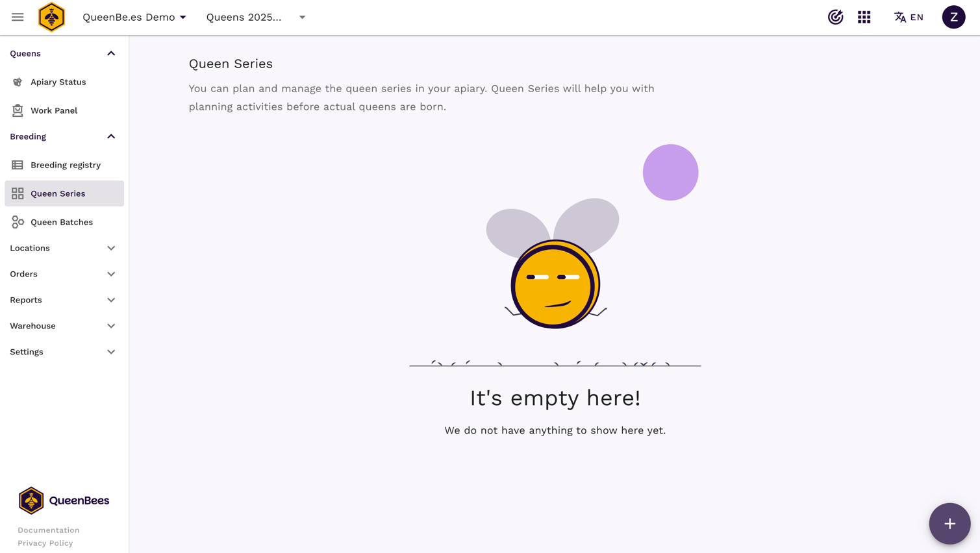Collapse the Breeding sidebar section

(x=111, y=137)
